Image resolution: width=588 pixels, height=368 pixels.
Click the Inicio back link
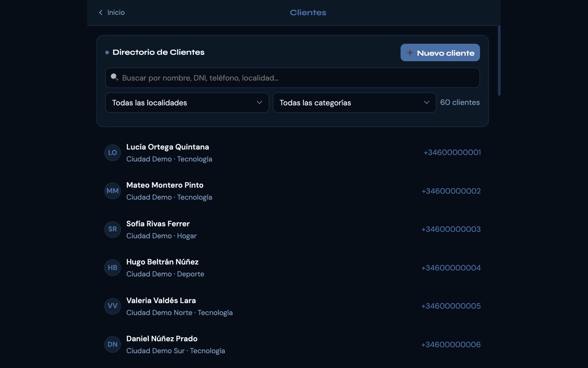click(x=112, y=13)
